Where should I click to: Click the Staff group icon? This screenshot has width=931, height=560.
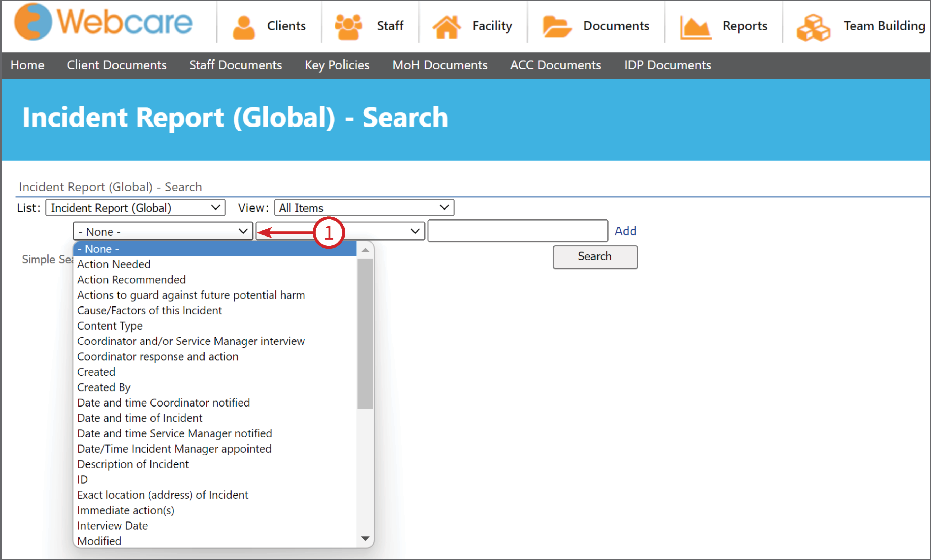click(348, 27)
